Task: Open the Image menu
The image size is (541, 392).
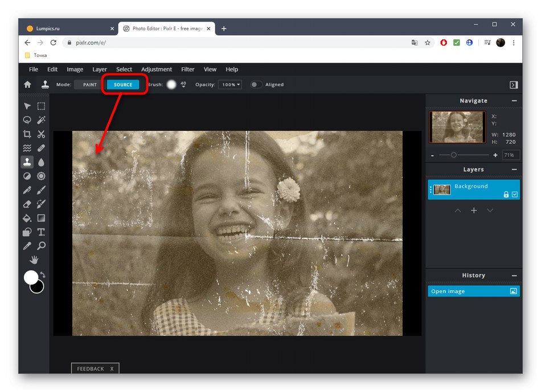Action: pos(75,69)
